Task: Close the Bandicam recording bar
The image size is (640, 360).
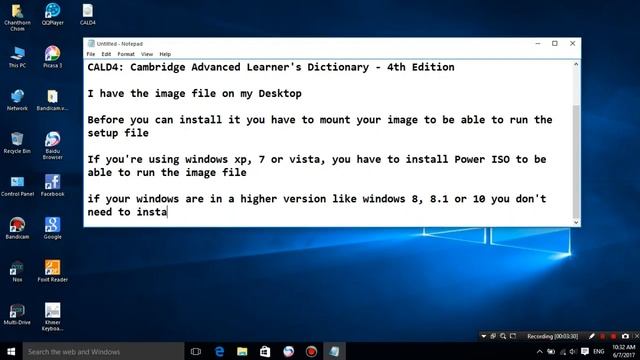Action: 637,336
